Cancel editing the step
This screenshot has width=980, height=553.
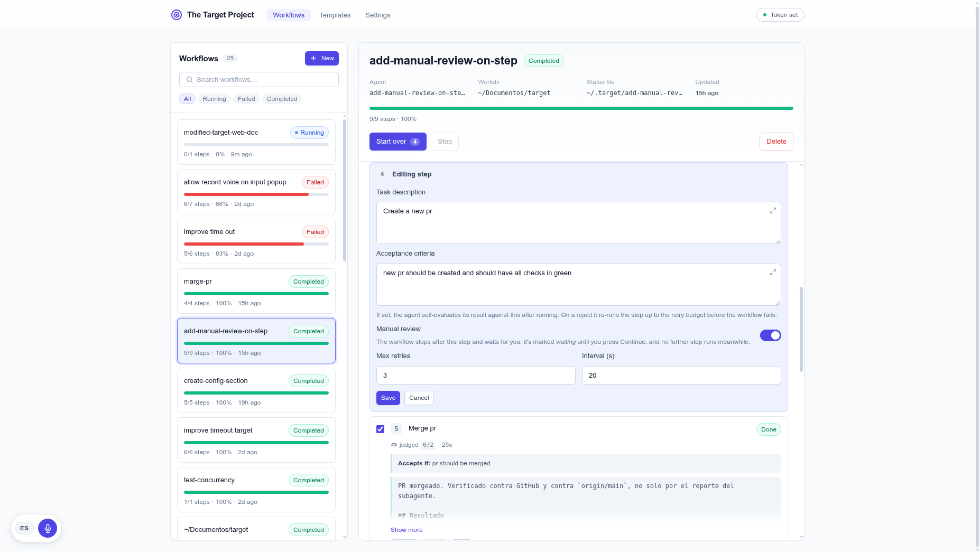[419, 398]
